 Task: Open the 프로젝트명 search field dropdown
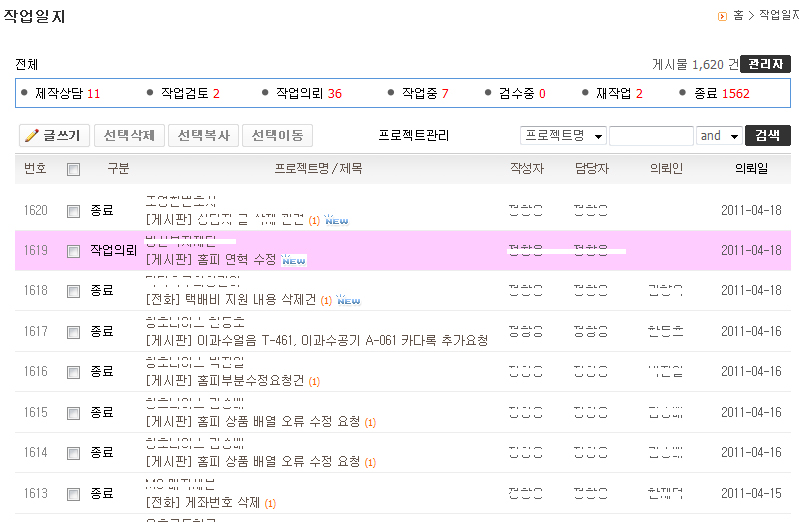(564, 136)
